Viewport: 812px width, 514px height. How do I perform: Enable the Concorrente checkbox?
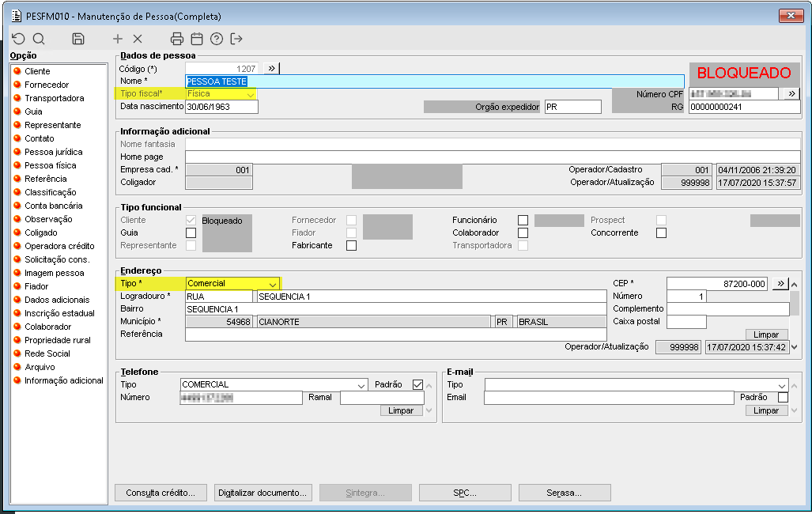[x=661, y=232]
